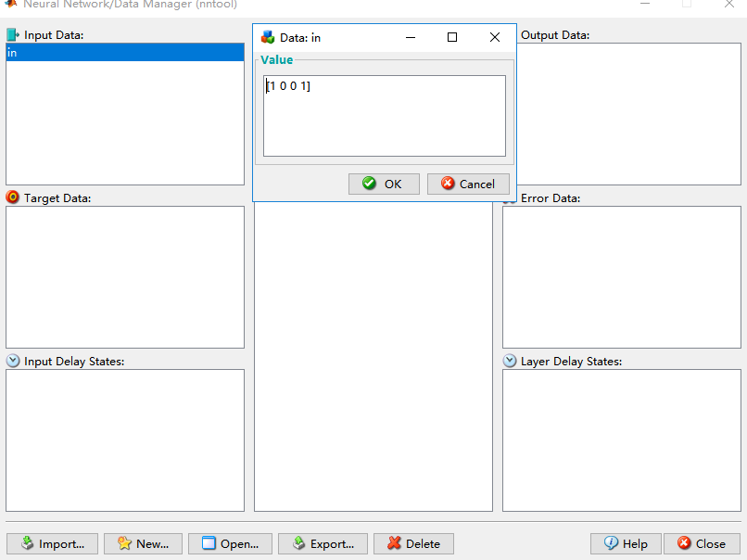The height and width of the screenshot is (560, 747).
Task: Click the Input Data panel icon
Action: [12, 34]
